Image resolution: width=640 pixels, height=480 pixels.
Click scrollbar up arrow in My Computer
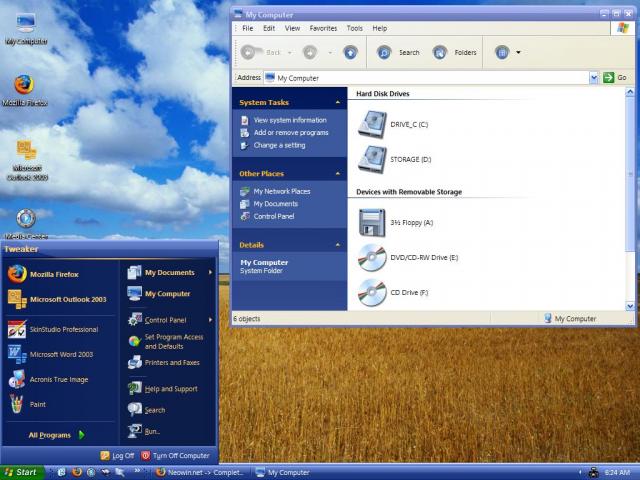tap(630, 92)
